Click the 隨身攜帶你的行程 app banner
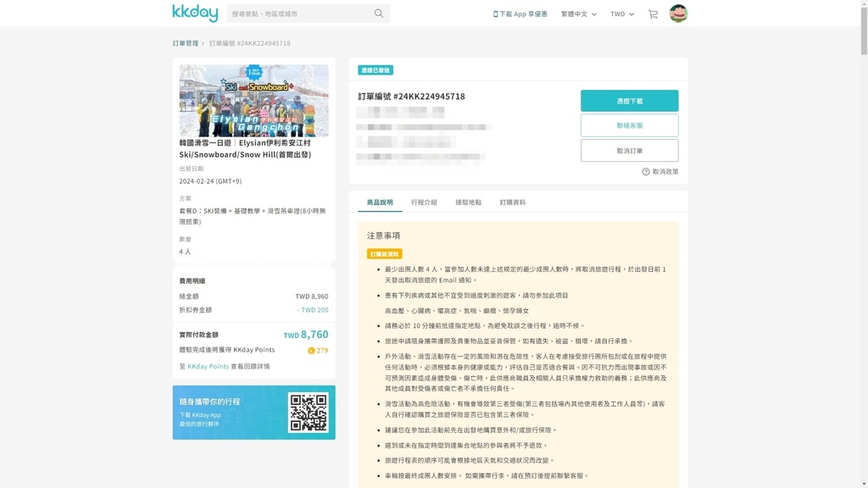 tap(253, 413)
